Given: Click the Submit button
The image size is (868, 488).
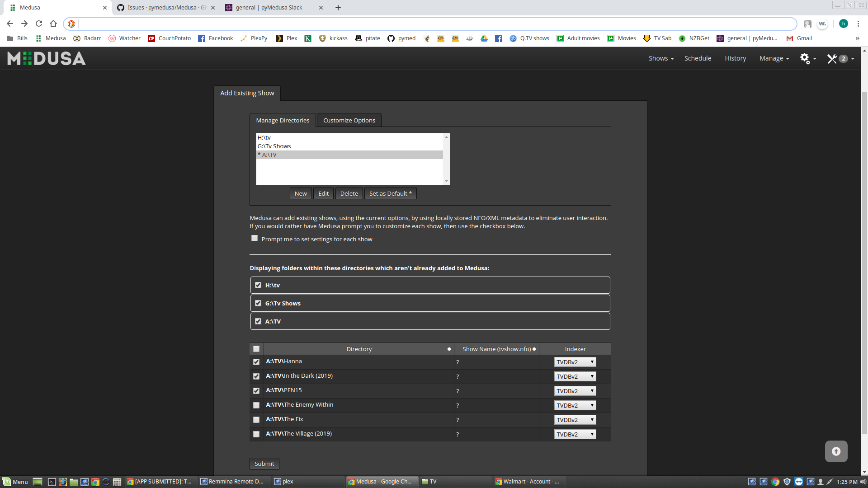Looking at the screenshot, I should pos(264,463).
